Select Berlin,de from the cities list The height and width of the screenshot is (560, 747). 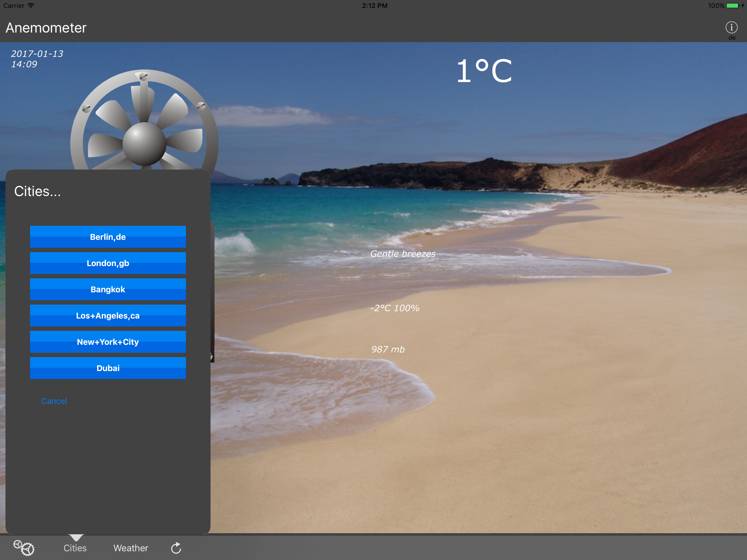108,237
